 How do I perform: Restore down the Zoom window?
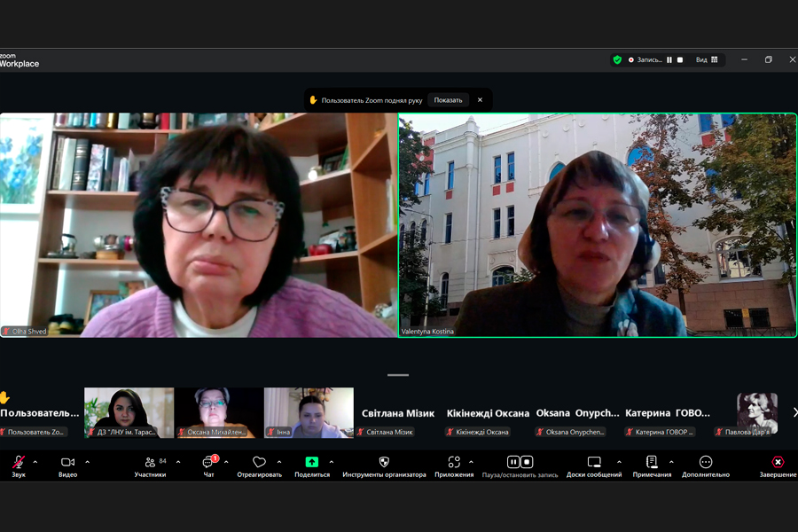click(769, 59)
